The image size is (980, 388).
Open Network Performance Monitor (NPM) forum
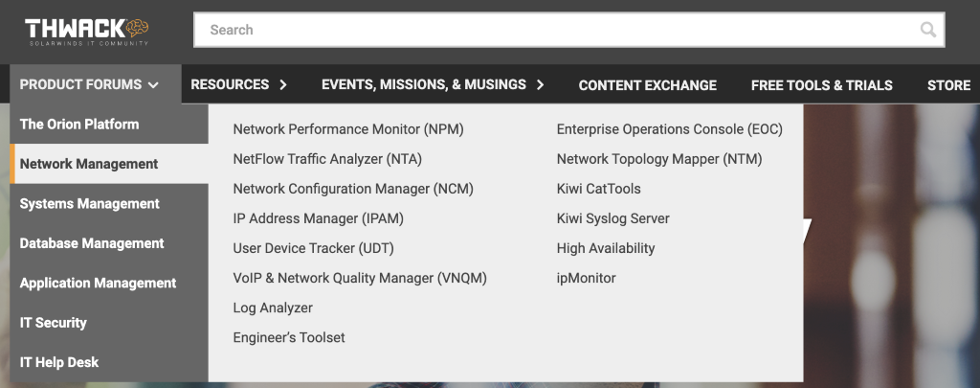coord(348,129)
